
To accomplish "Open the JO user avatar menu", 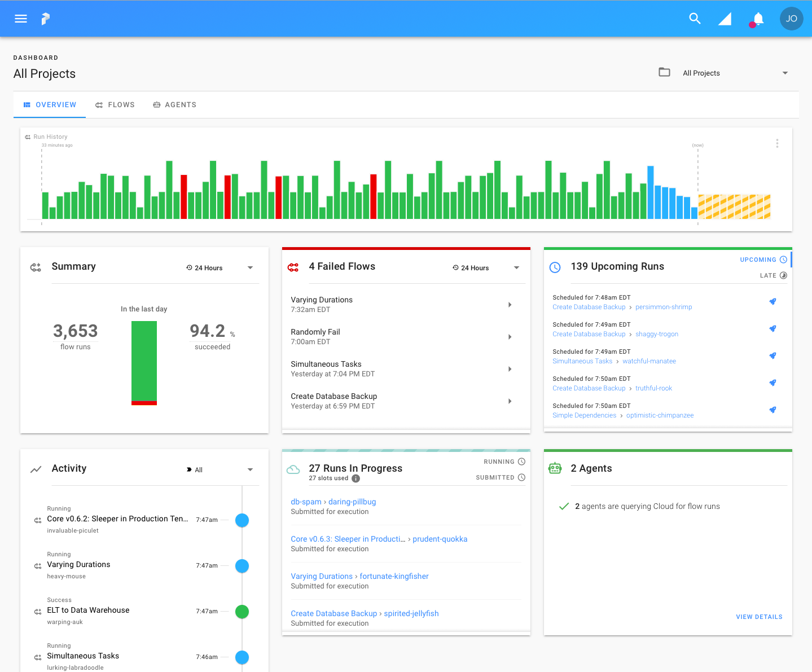I will tap(792, 19).
